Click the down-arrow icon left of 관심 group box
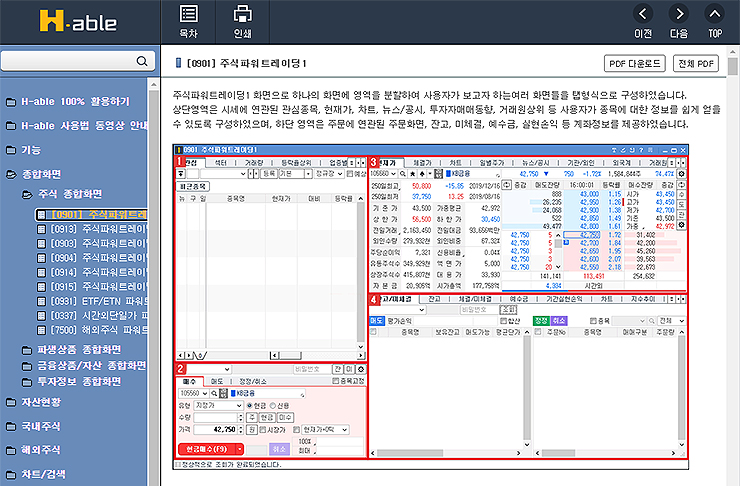Viewport: 740px width, 486px height. point(181,174)
